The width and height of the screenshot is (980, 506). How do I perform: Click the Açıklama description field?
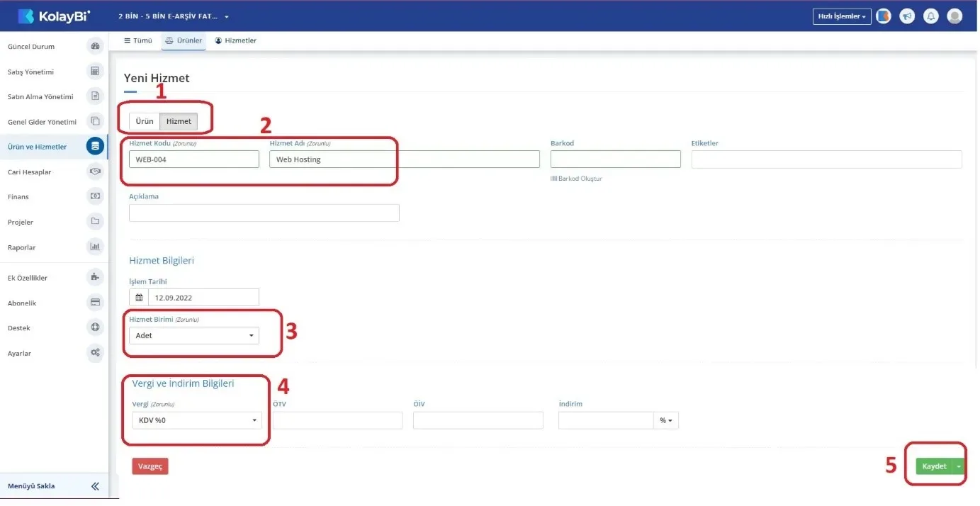[264, 213]
